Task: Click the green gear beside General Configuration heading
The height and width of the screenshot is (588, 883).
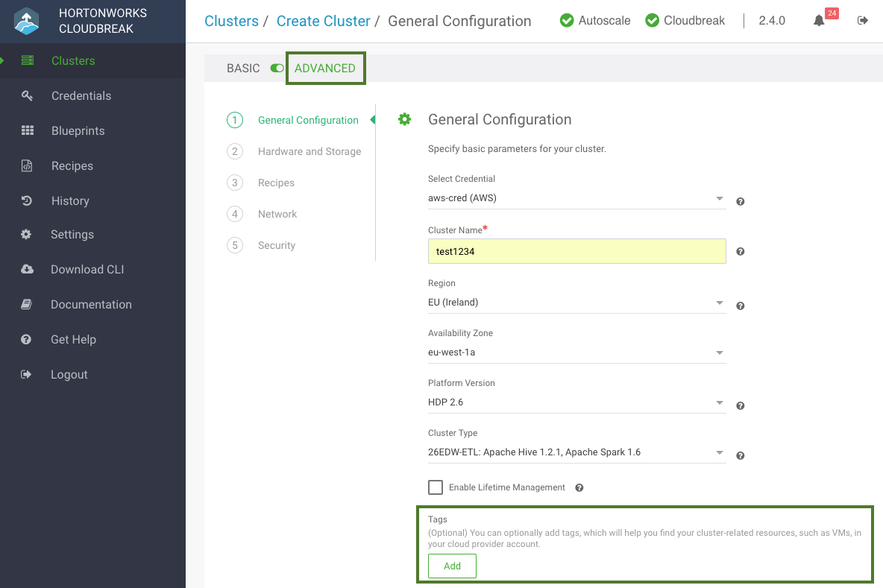Action: click(404, 119)
